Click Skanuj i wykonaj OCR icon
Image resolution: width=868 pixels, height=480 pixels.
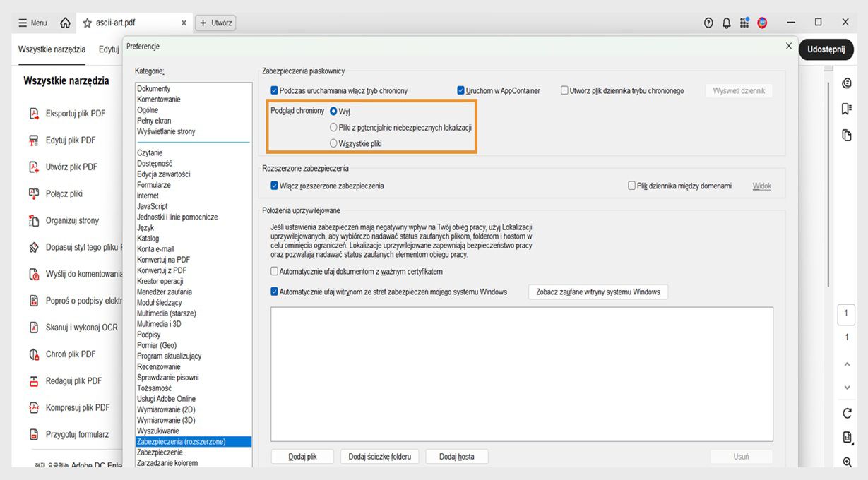pyautogui.click(x=33, y=328)
